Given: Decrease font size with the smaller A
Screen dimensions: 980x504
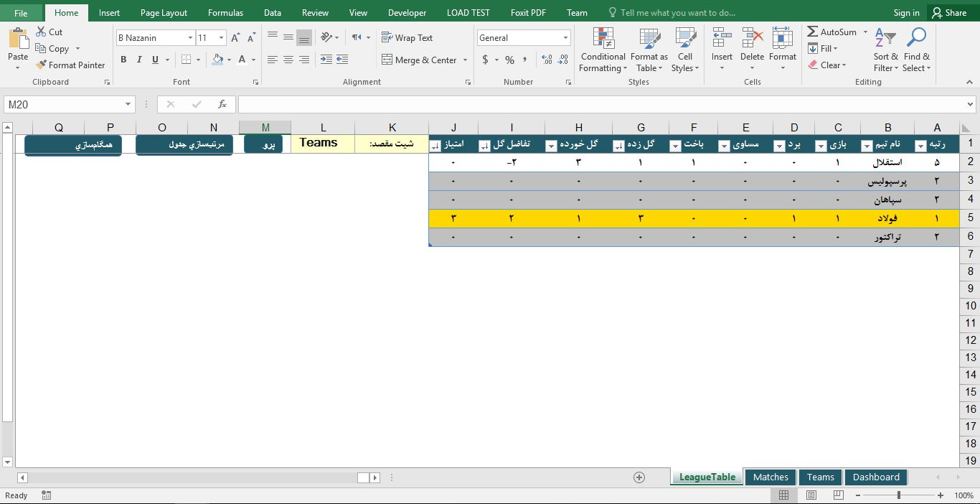Looking at the screenshot, I should coord(251,38).
